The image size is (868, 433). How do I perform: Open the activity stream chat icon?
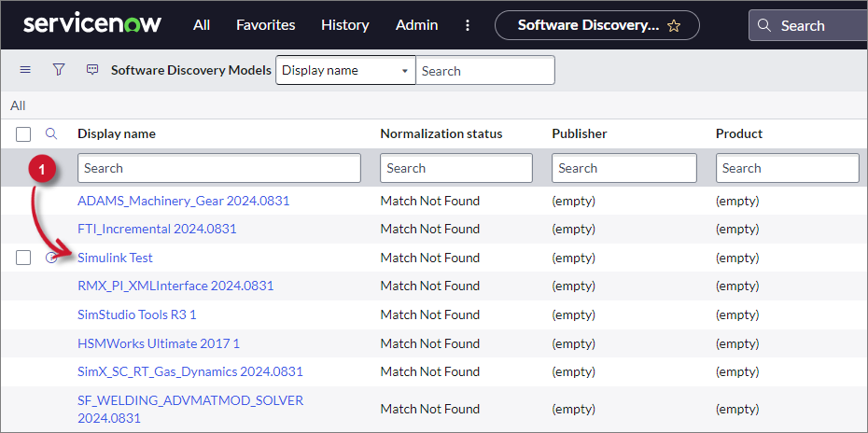[x=92, y=70]
